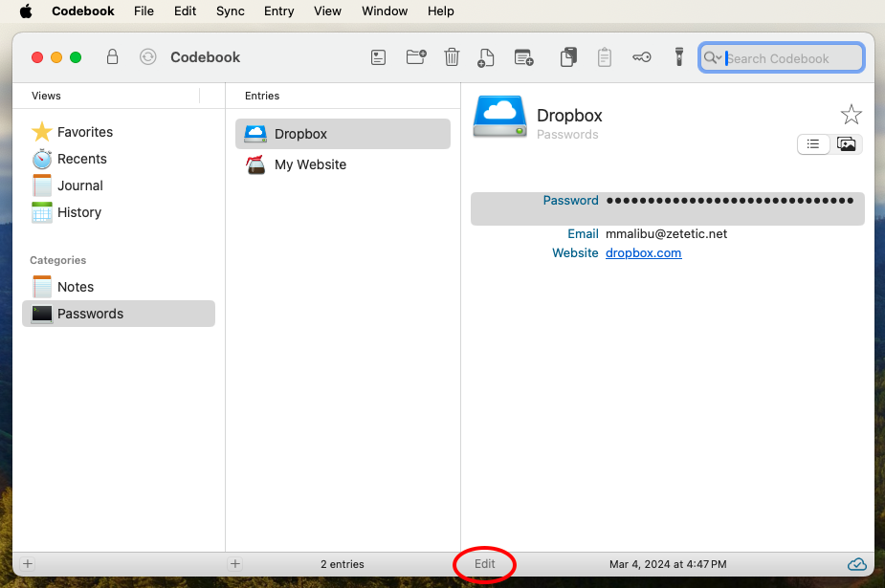The width and height of the screenshot is (885, 588).
Task: Click the Dropbox cloud drive icon in detail
Action: tap(499, 117)
